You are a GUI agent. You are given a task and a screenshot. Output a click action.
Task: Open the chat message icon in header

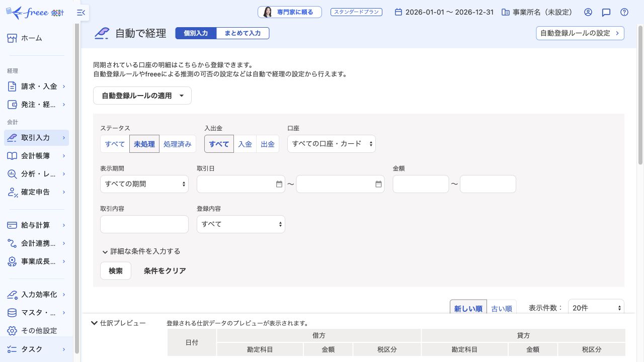point(606,12)
